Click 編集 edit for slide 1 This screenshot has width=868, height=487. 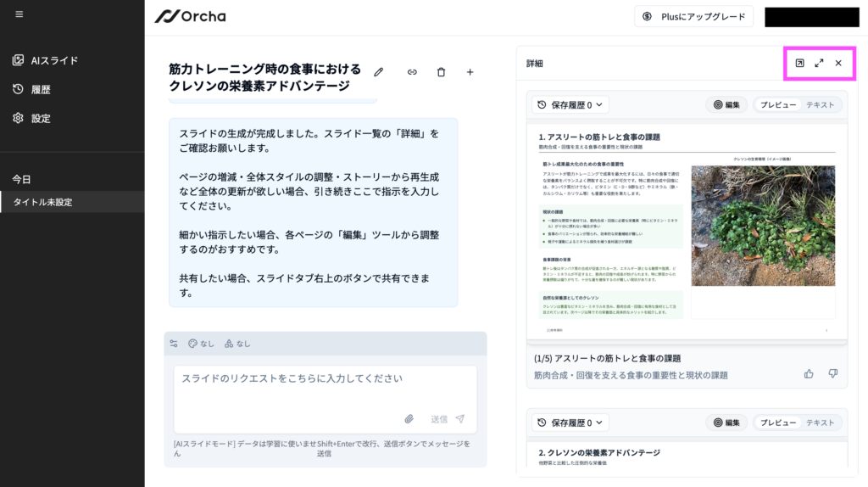726,104
